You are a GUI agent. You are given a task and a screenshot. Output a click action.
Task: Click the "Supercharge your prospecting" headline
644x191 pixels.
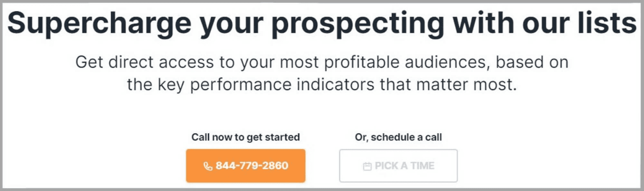coord(322,23)
